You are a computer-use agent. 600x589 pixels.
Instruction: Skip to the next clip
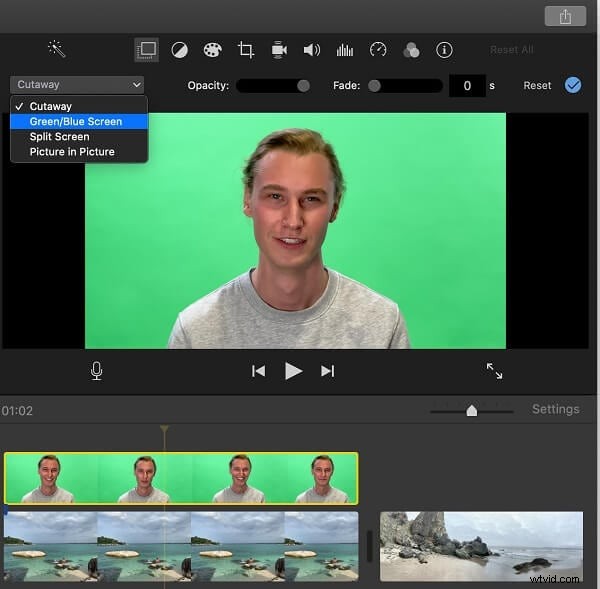[328, 371]
